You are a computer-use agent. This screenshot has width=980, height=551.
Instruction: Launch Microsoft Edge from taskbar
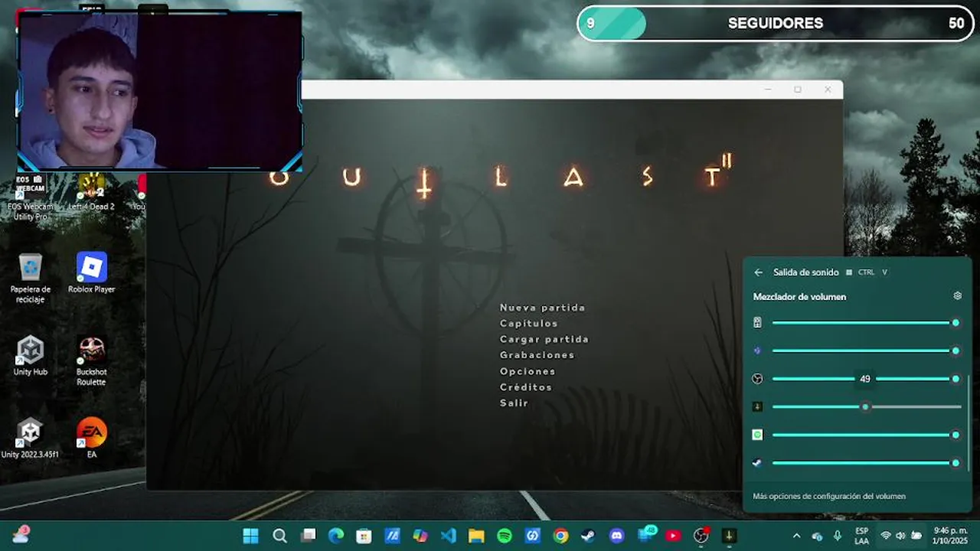336,536
